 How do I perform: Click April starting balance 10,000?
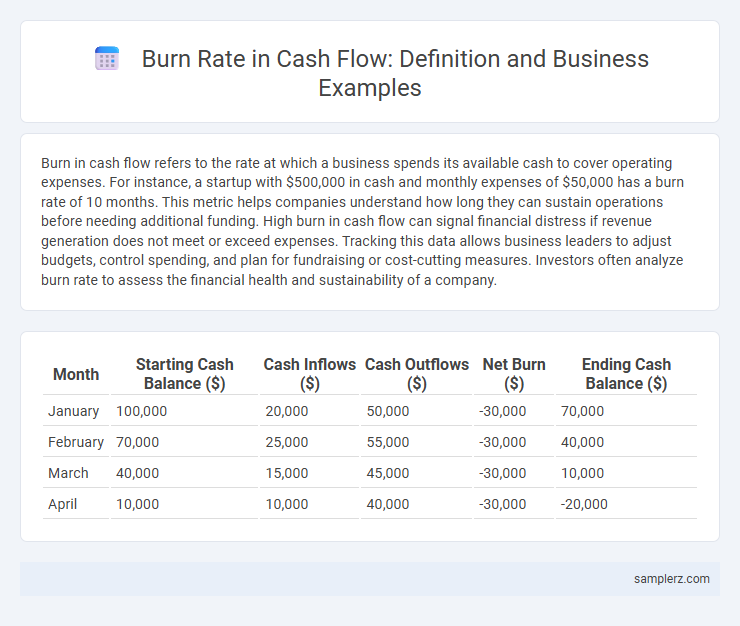coord(137,504)
